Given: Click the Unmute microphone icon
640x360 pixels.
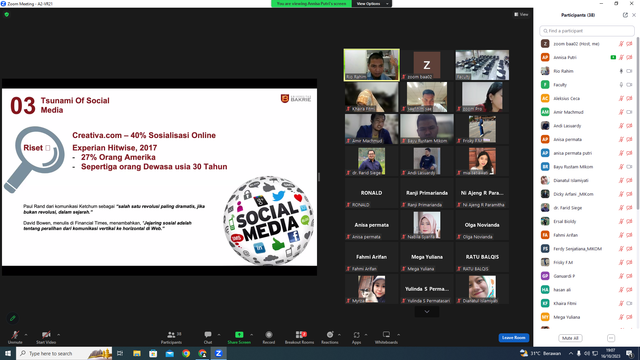Looking at the screenshot, I should point(15,335).
